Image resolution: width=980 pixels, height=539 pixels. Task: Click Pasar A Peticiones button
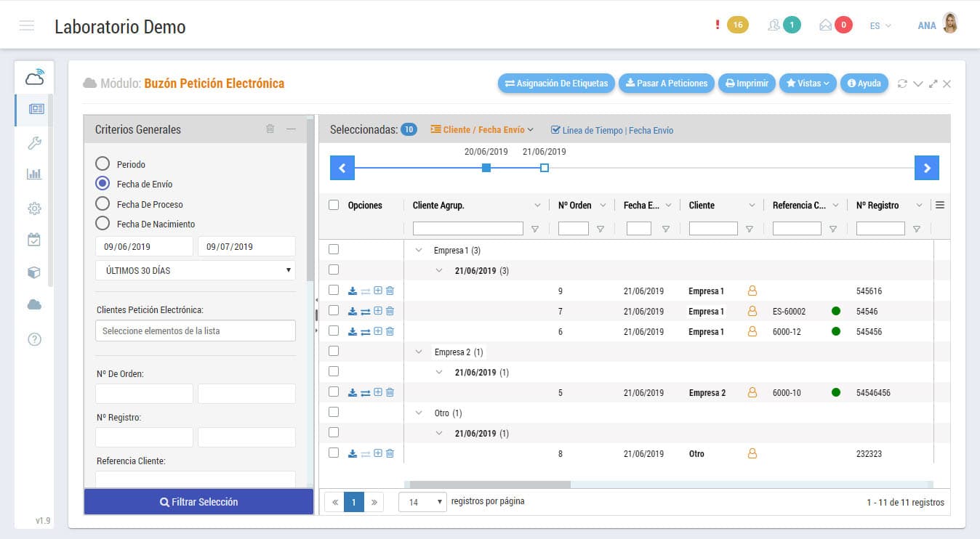[667, 84]
